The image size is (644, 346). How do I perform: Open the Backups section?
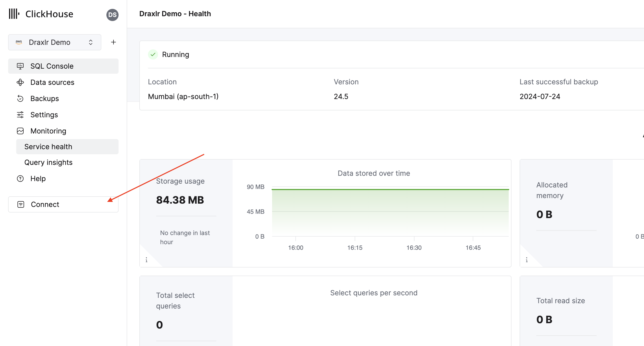click(63, 99)
